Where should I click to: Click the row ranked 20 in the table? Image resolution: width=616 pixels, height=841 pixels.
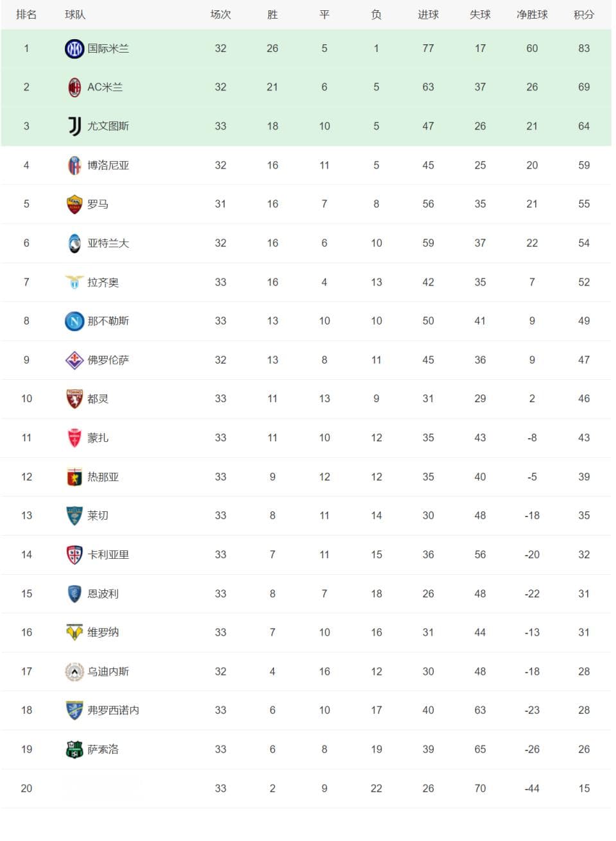coord(306,788)
